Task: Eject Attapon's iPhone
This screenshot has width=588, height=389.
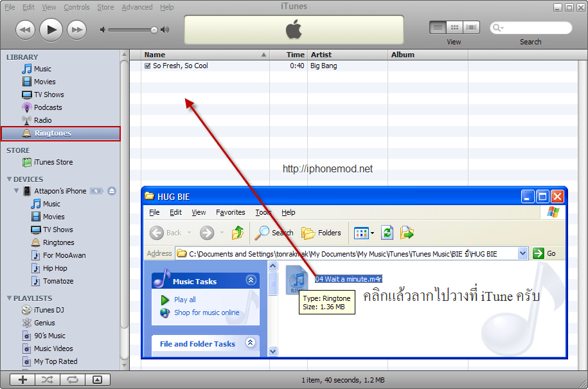Action: click(x=112, y=191)
